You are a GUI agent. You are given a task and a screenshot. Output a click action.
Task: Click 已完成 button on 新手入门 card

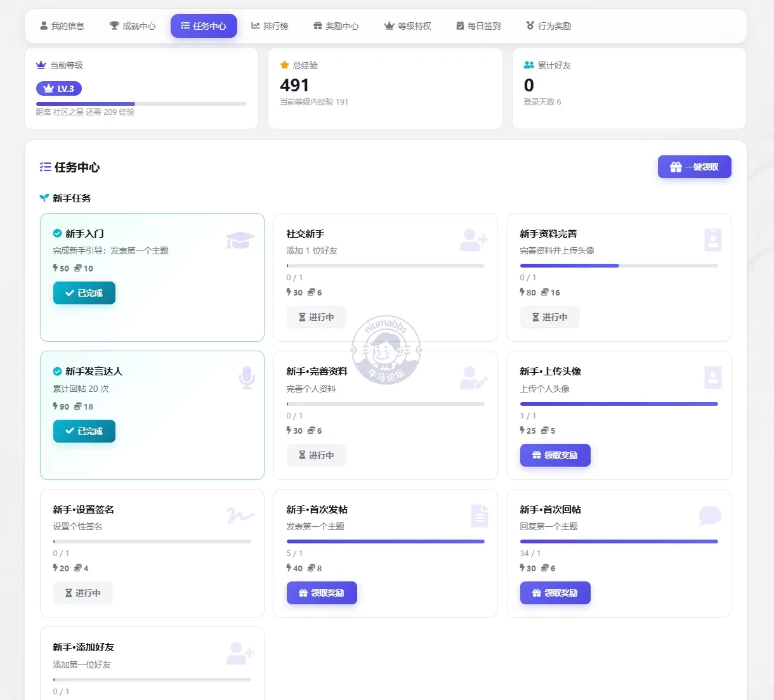tap(84, 293)
